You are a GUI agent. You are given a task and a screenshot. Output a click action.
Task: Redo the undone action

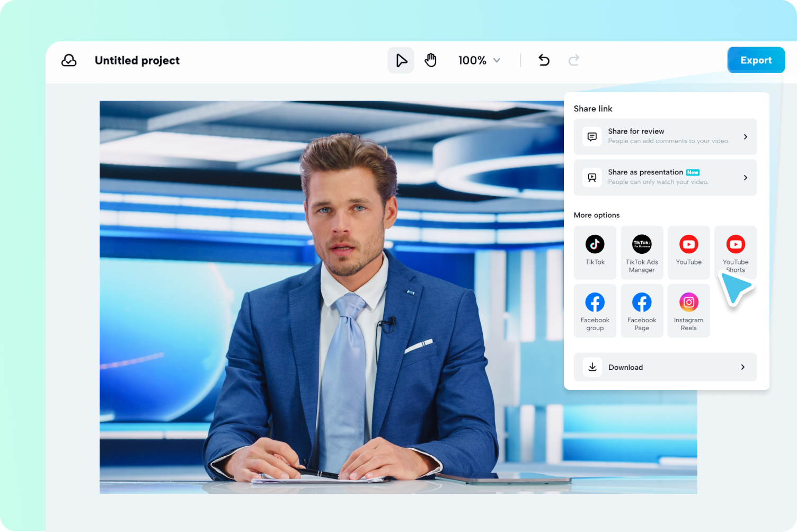click(x=574, y=60)
